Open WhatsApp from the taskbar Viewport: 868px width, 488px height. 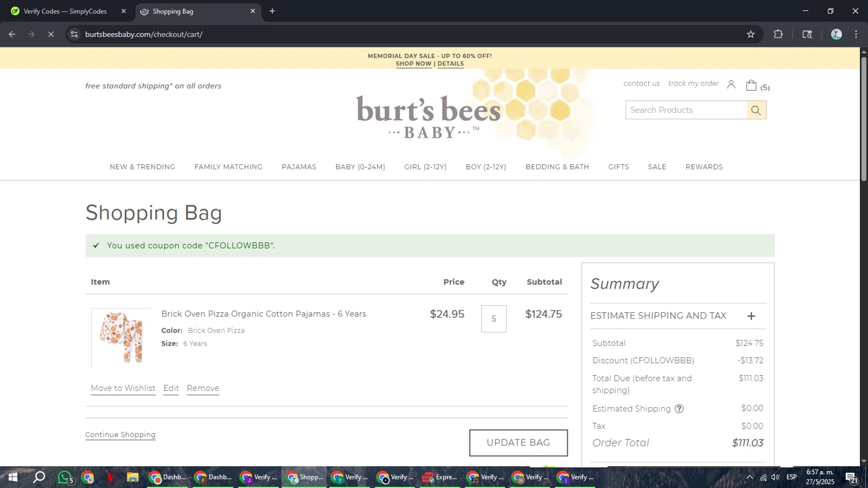point(65,478)
